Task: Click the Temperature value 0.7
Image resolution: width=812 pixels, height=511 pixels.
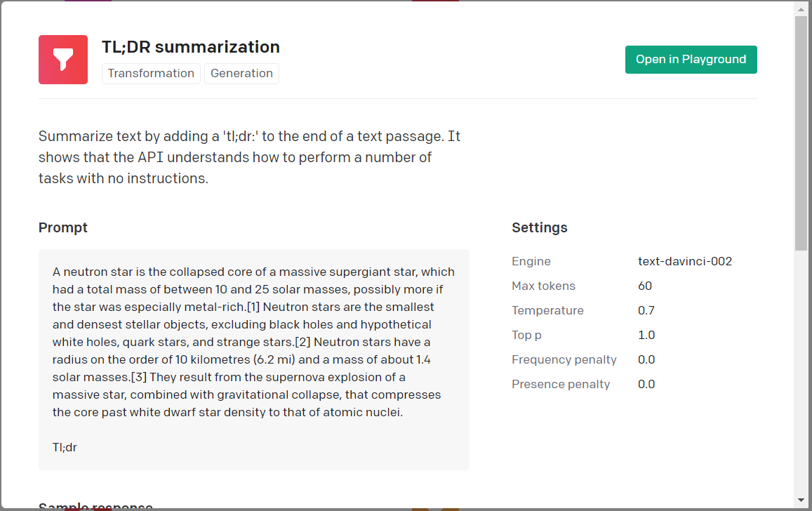Action: click(x=646, y=310)
